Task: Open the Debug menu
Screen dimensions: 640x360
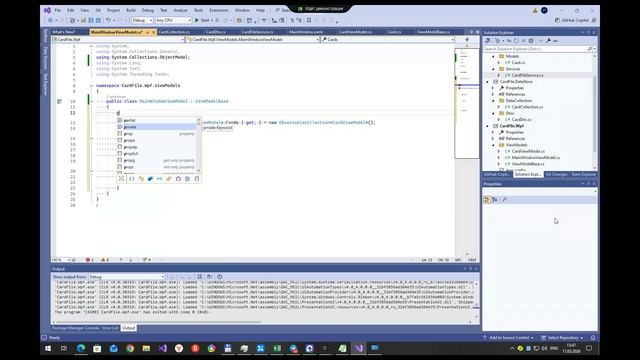Action: (x=148, y=10)
